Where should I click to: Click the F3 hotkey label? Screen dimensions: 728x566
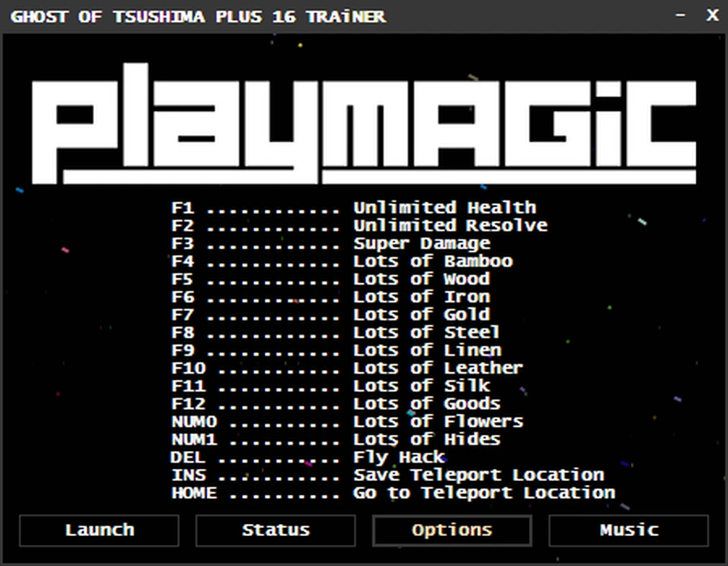(x=183, y=243)
